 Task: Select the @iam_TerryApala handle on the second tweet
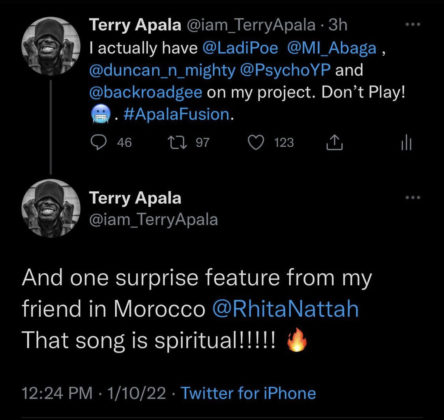click(153, 220)
